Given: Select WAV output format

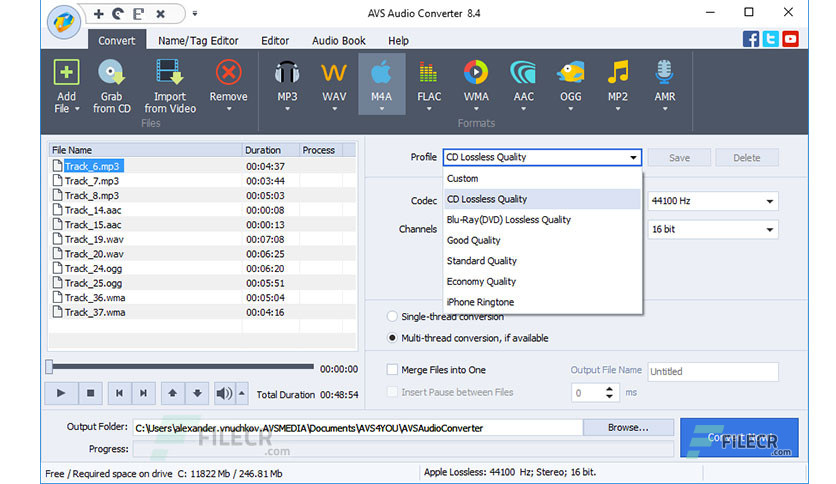Looking at the screenshot, I should 334,84.
